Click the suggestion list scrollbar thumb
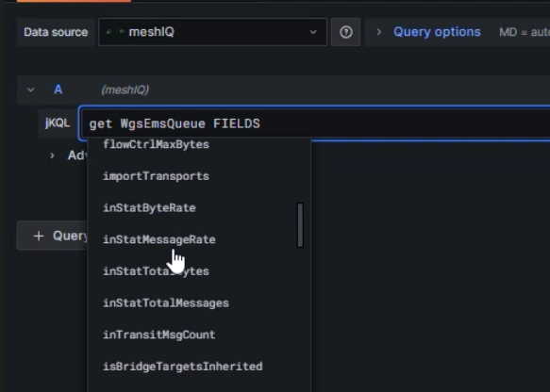 point(300,225)
